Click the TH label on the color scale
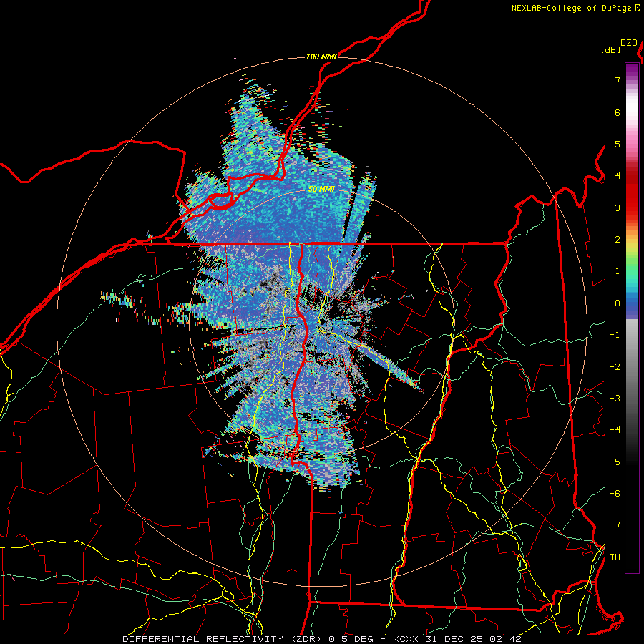 pyautogui.click(x=615, y=557)
